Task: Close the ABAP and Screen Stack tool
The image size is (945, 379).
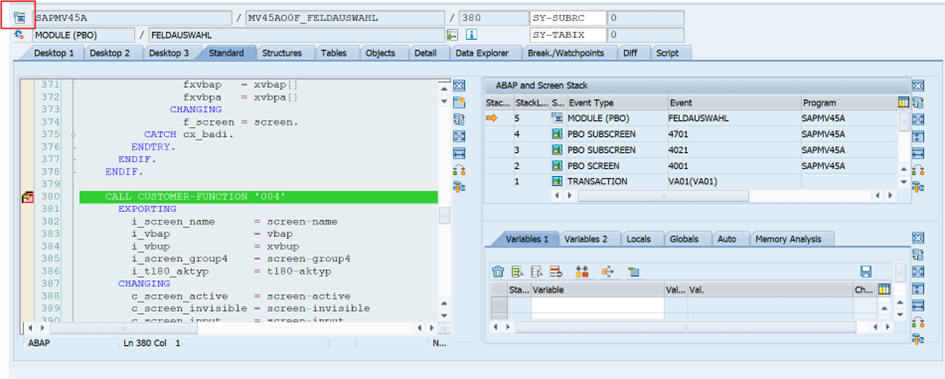Action: click(918, 86)
